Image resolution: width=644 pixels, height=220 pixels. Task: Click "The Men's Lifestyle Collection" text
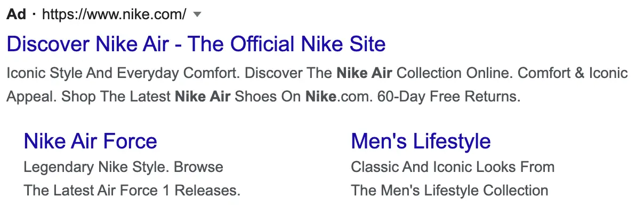tap(449, 190)
